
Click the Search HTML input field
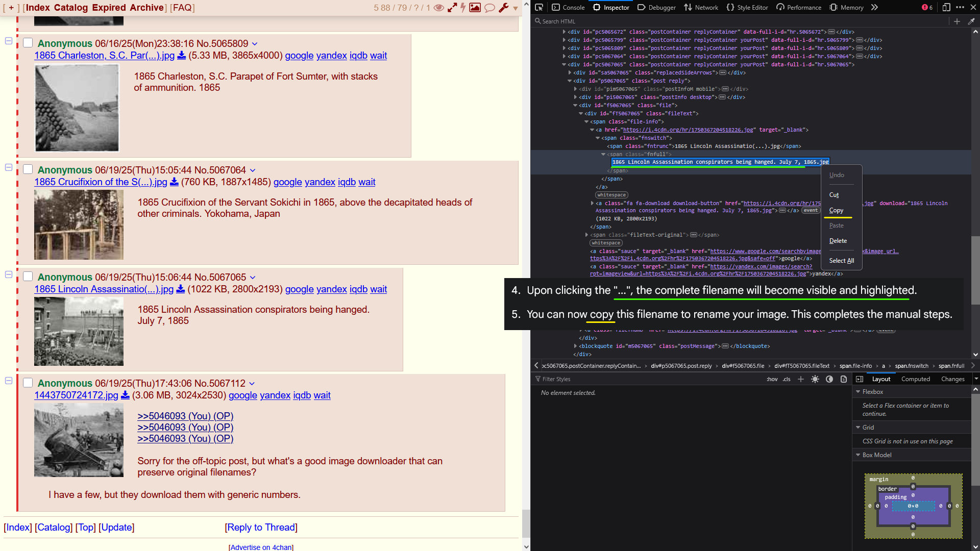pos(740,21)
